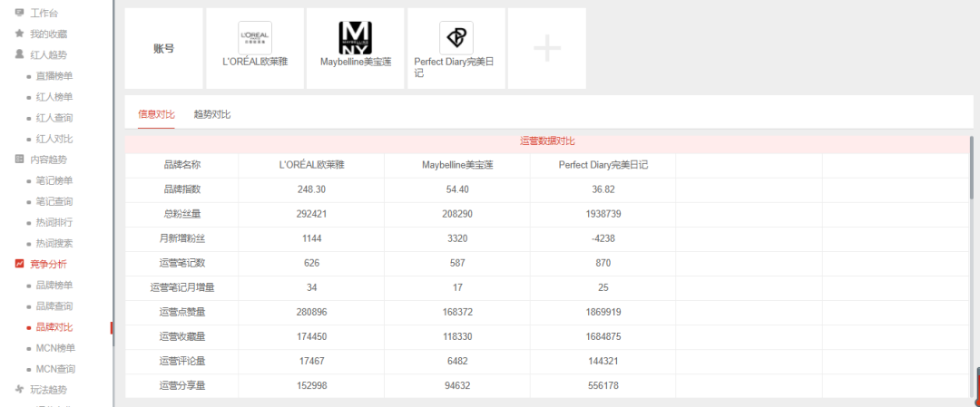Click the likes value 280896
Image resolution: width=980 pixels, height=407 pixels.
(x=312, y=312)
